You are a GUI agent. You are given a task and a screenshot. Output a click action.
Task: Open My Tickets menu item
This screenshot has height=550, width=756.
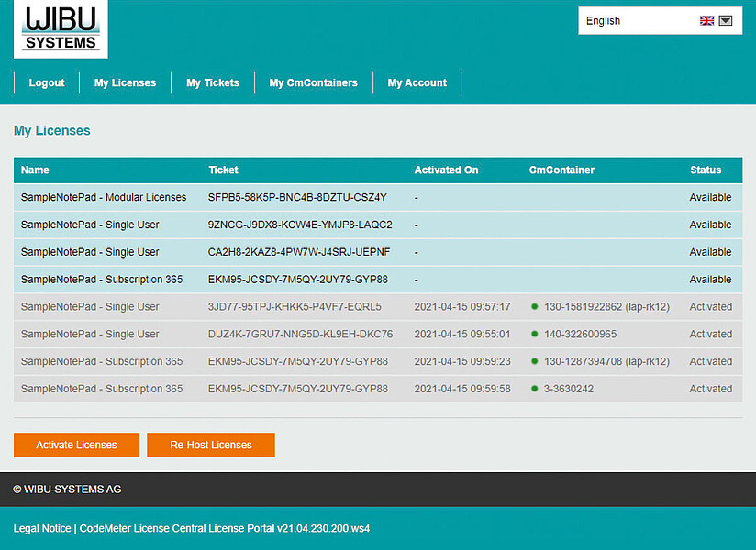pyautogui.click(x=213, y=82)
